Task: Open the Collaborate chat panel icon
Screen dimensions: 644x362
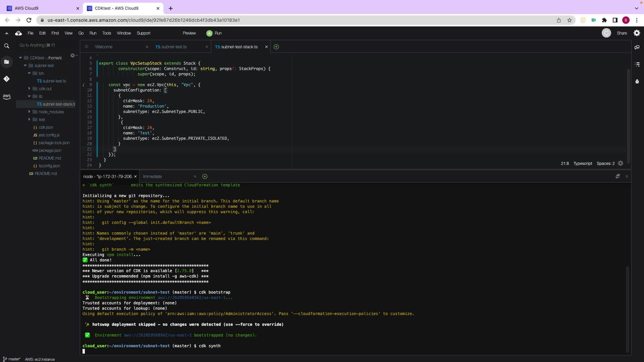Action: point(637,47)
